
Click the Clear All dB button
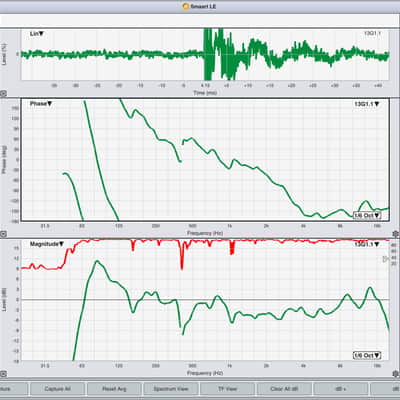coord(284,389)
